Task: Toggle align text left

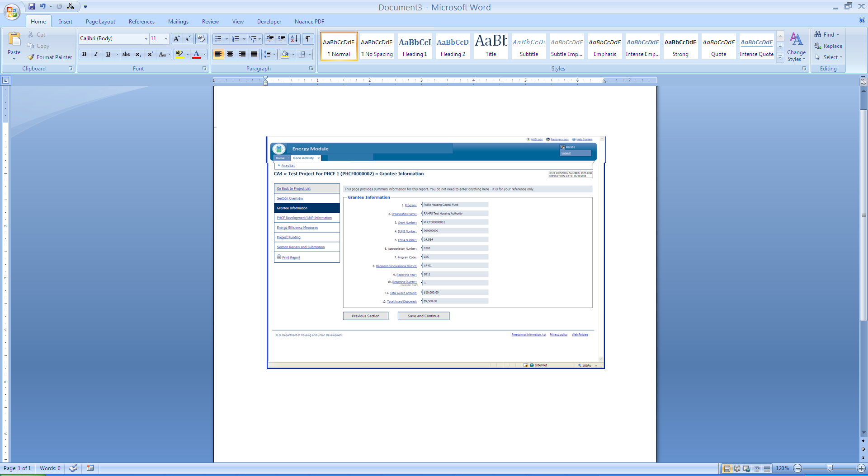Action: point(218,54)
